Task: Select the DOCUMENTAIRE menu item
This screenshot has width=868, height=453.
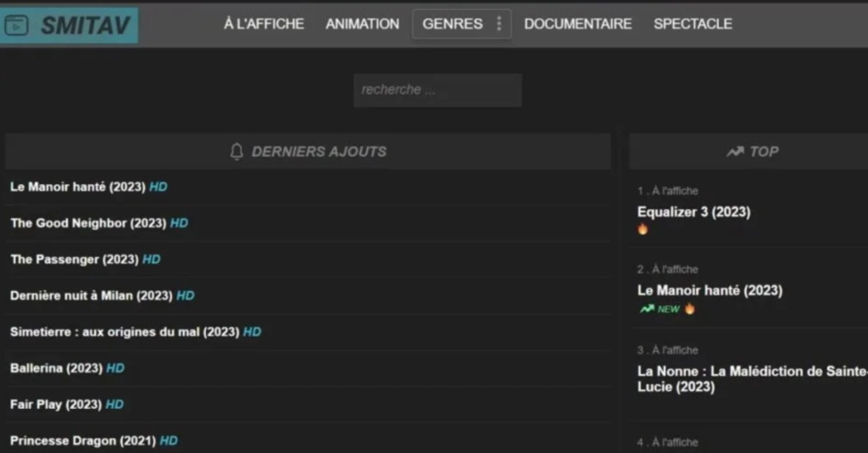Action: pyautogui.click(x=577, y=24)
